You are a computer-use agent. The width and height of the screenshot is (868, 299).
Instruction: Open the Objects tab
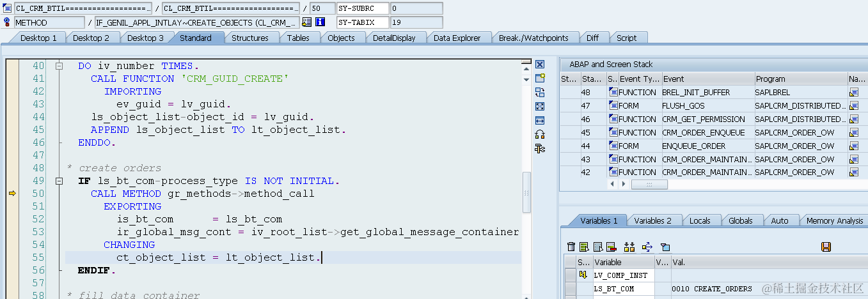click(x=341, y=38)
